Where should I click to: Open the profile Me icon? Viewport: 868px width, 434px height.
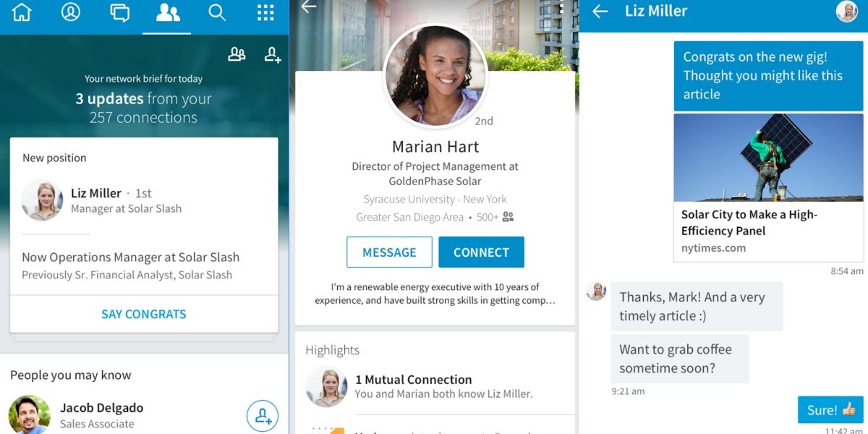click(x=71, y=12)
